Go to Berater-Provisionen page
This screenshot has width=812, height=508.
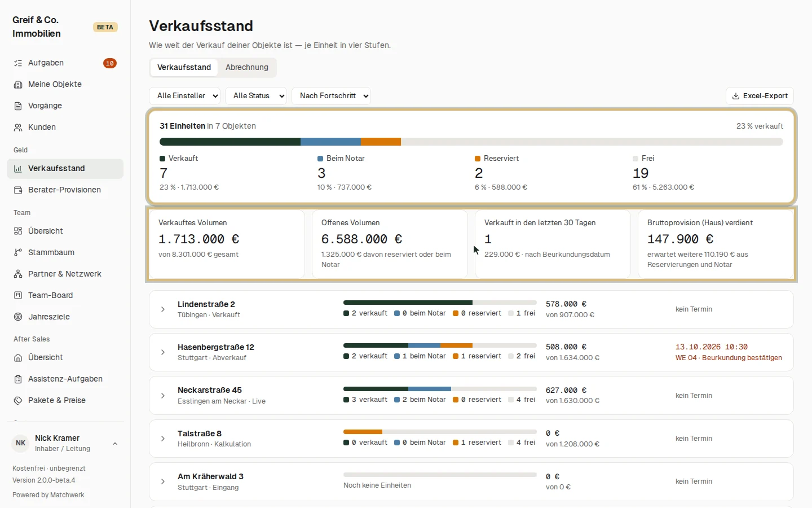[x=65, y=190]
